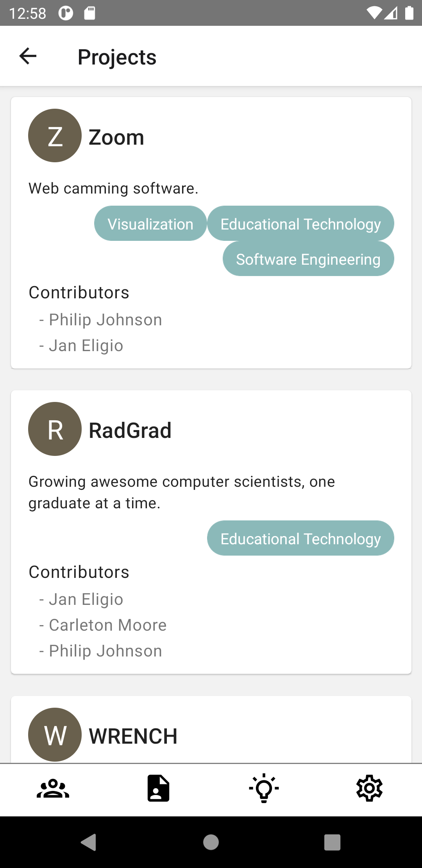The width and height of the screenshot is (422, 868).
Task: Open the profile document icon tab
Action: 158,788
